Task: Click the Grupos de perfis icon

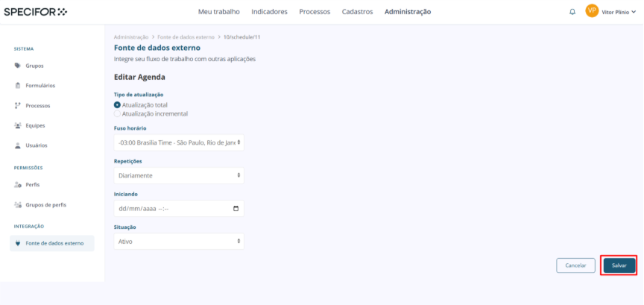Action: pyautogui.click(x=18, y=205)
